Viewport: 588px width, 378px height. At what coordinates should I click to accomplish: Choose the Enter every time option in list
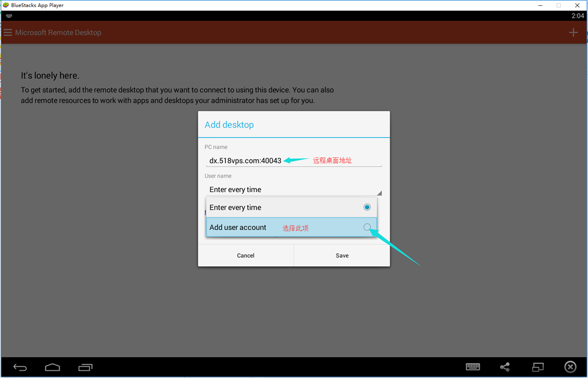pos(291,207)
